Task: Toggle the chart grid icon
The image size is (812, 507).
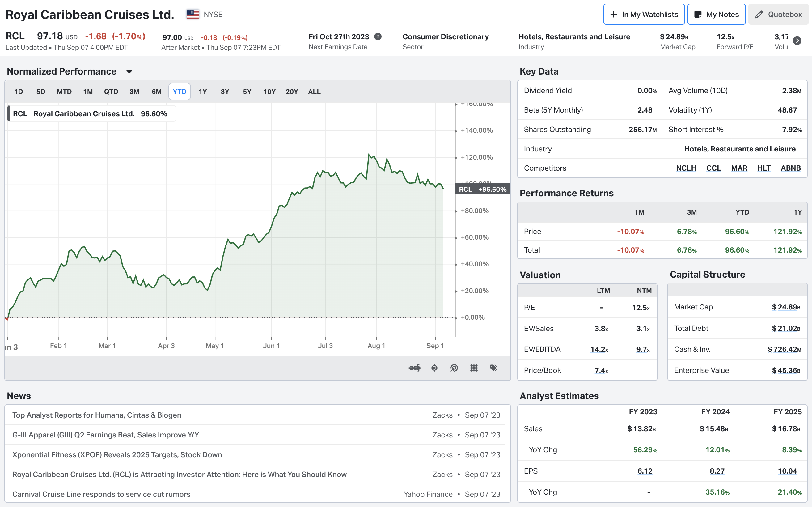Action: tap(474, 368)
